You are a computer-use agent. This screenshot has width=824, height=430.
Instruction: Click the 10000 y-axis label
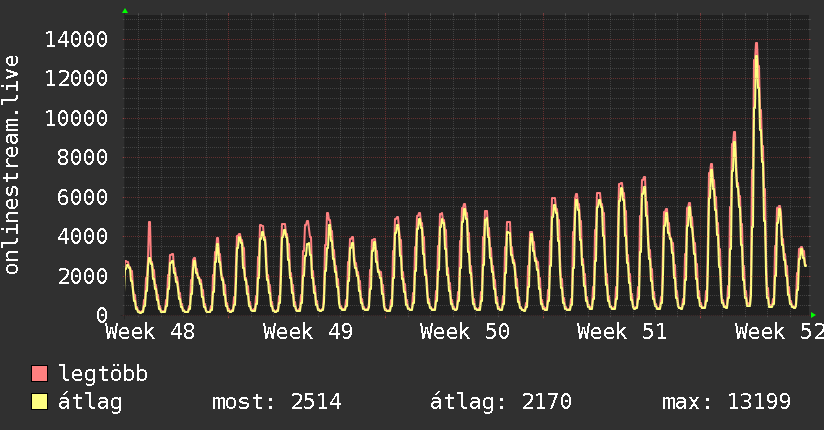77,118
